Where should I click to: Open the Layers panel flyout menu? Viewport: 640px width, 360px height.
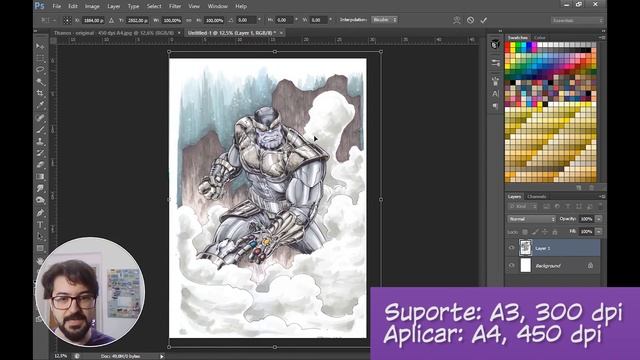coord(602,197)
